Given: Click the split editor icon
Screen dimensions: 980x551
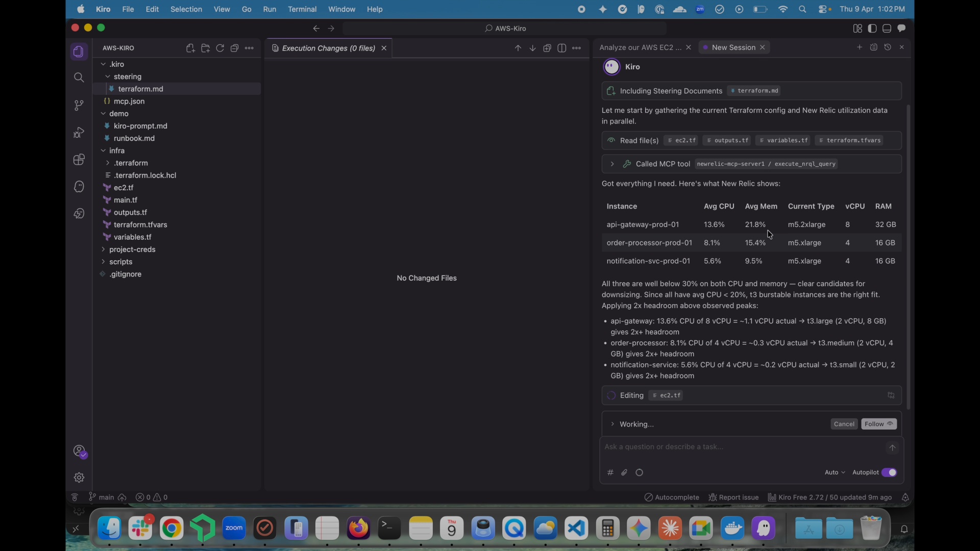Looking at the screenshot, I should (562, 48).
